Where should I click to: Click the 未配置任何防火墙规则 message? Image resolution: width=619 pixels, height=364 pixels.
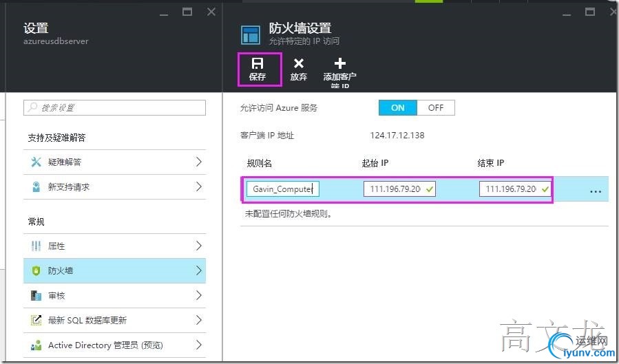[288, 214]
